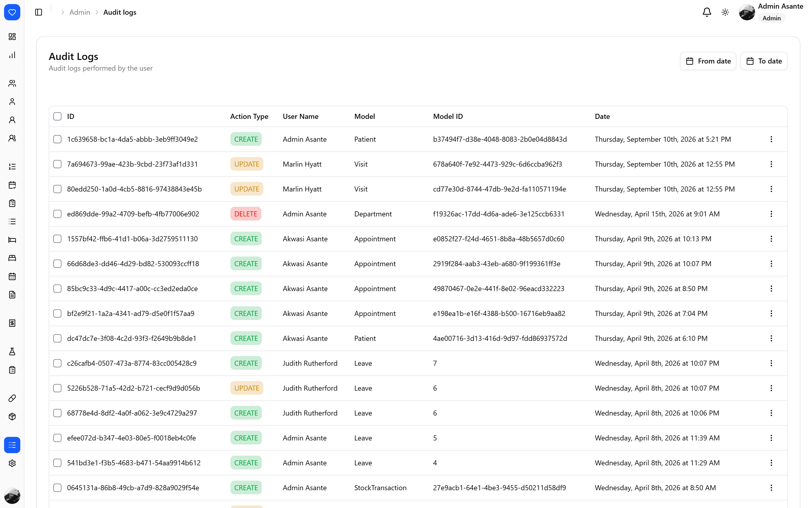
Task: Click the highlighted audit logs sidebar icon
Action: click(12, 445)
